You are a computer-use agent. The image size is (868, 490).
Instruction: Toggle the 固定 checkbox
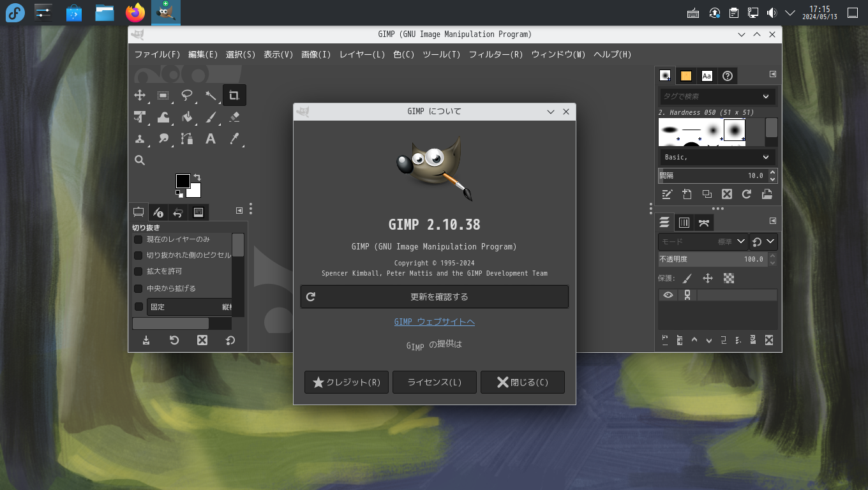138,307
